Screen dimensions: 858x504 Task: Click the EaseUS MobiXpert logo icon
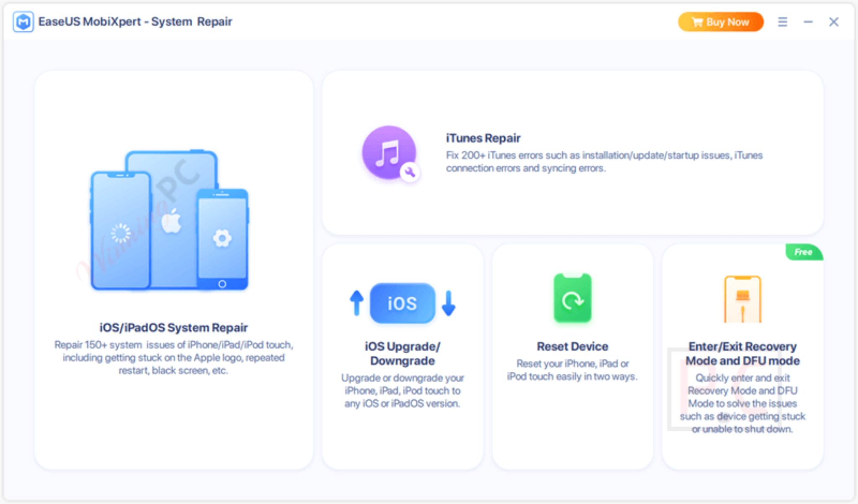[x=24, y=22]
